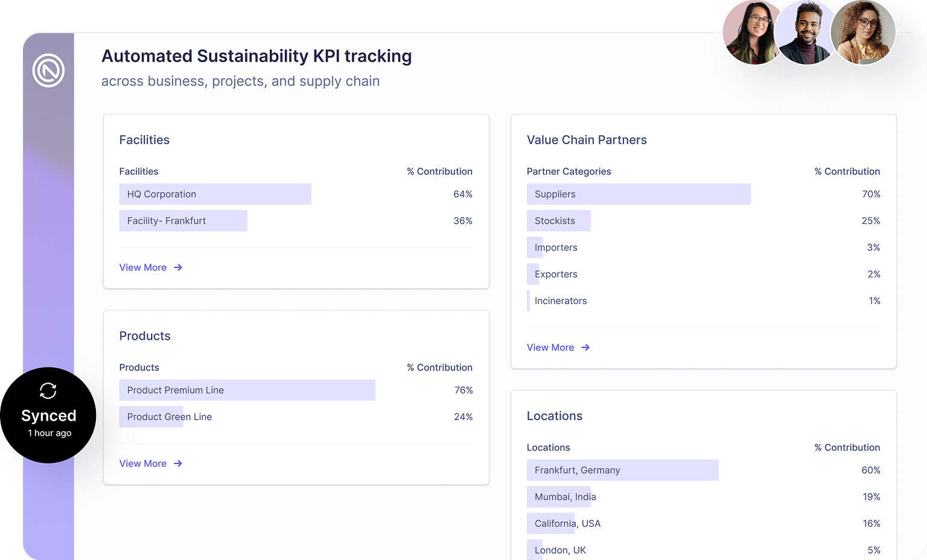Click the Value Chain Partners card title
Image resolution: width=927 pixels, height=560 pixels.
pyautogui.click(x=587, y=140)
